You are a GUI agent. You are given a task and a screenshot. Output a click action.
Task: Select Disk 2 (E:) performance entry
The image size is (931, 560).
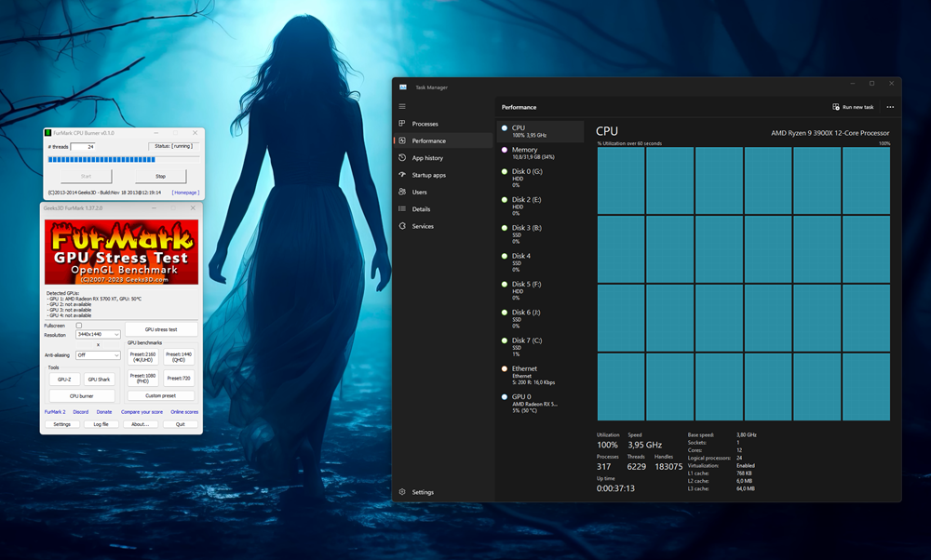point(540,206)
